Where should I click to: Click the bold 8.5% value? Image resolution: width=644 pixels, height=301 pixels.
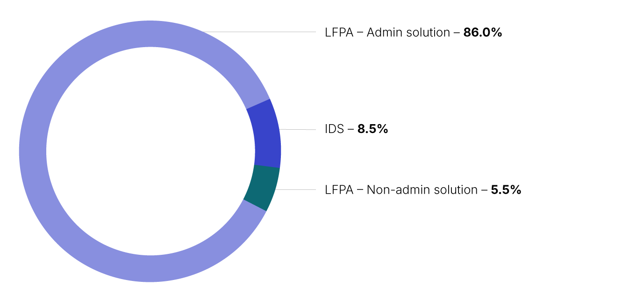point(372,129)
